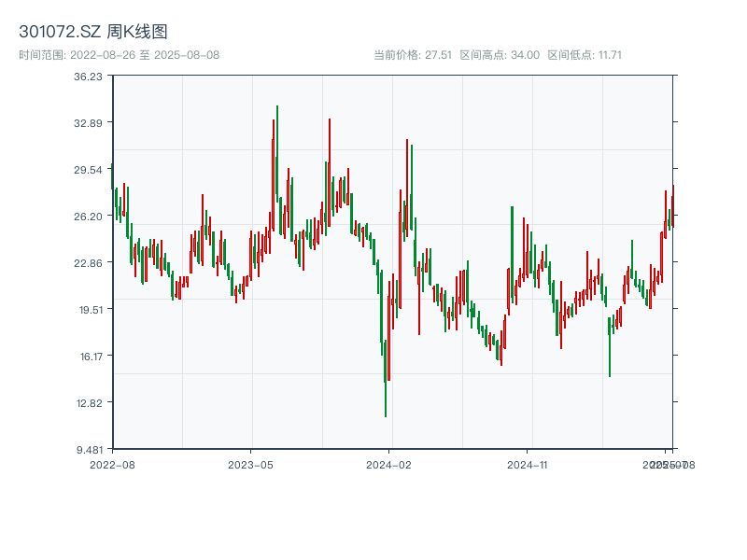747x560 pixels.
Task: Click the x-axis label 2023-05
Action: 250,465
